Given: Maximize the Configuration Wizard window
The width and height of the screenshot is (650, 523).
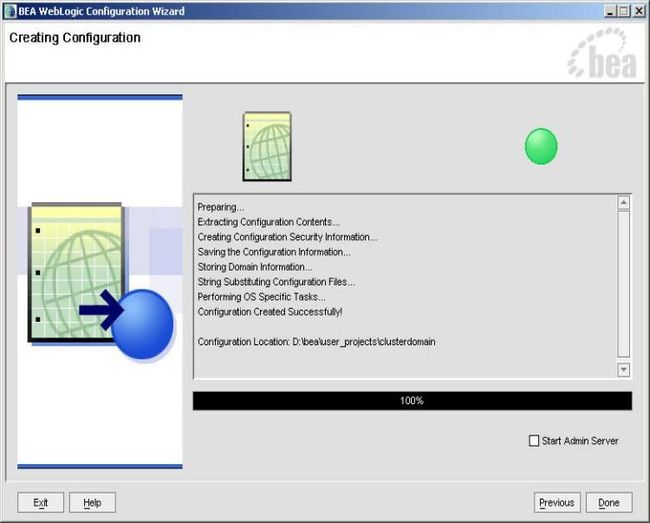Looking at the screenshot, I should tap(624, 11).
